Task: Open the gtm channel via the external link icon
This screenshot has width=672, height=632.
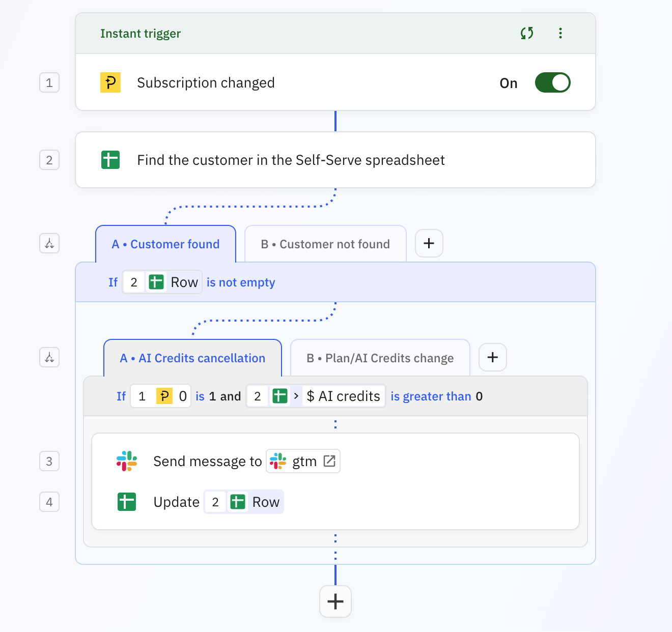Action: 329,461
